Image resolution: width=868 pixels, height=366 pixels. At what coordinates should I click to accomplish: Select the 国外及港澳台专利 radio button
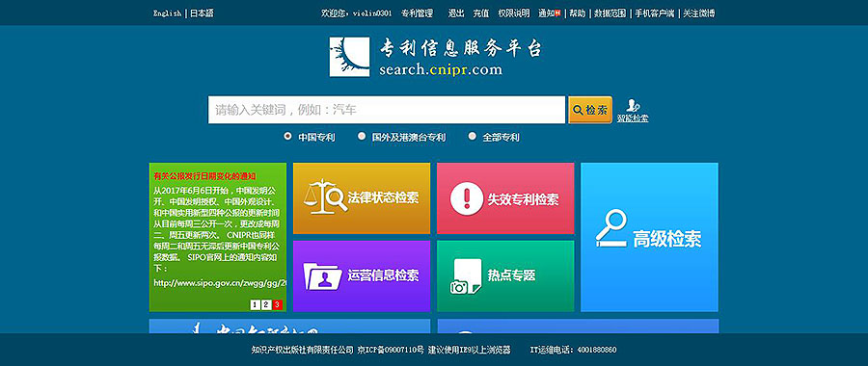click(362, 136)
